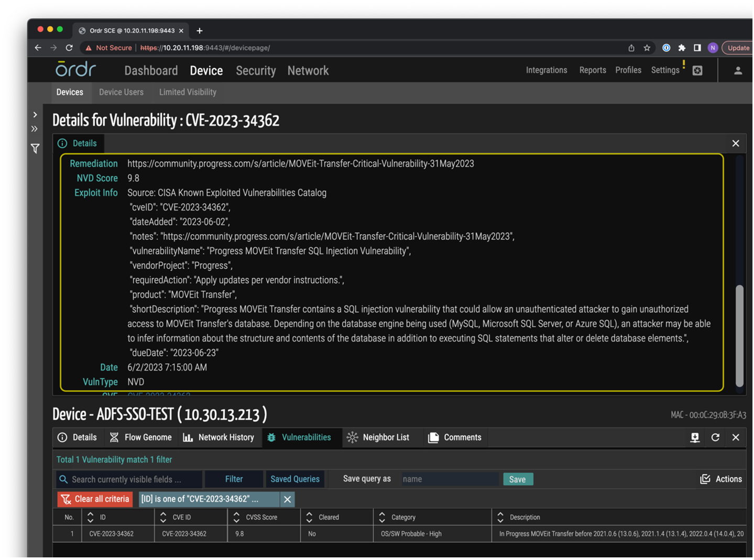This screenshot has height=560, width=754.
Task: Open the filter funnel icon in sidebar
Action: pyautogui.click(x=35, y=148)
